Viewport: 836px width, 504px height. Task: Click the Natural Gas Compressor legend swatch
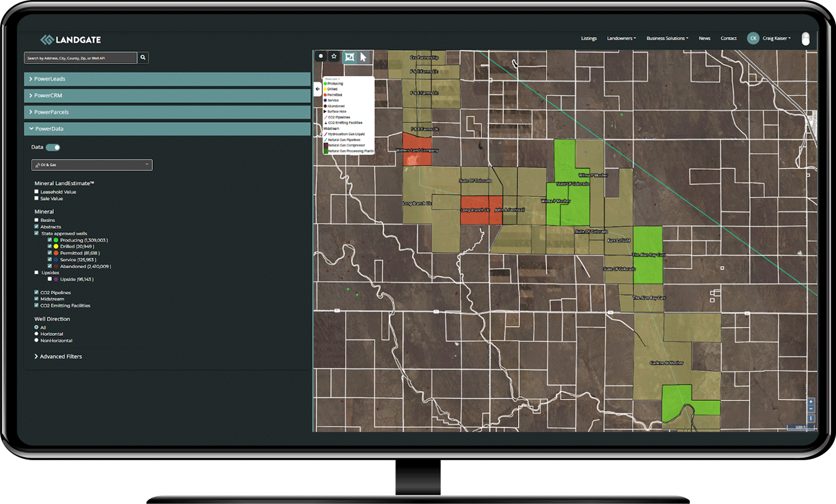(x=325, y=145)
